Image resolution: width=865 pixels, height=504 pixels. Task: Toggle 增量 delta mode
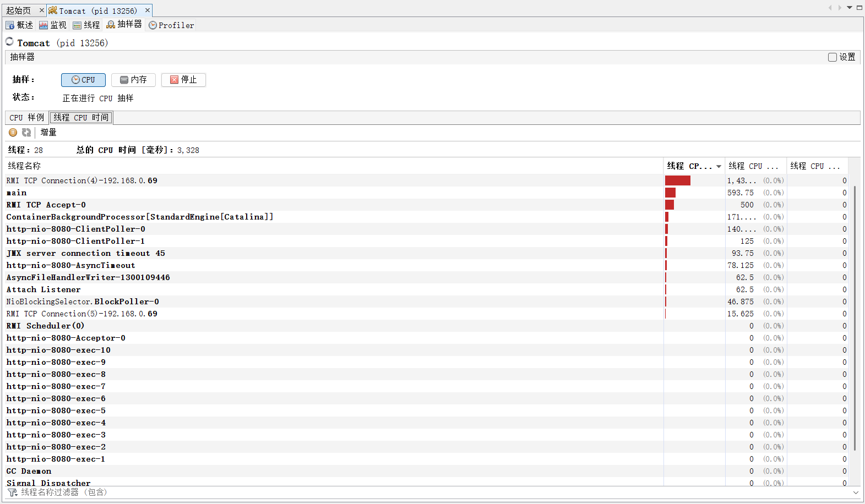[48, 132]
